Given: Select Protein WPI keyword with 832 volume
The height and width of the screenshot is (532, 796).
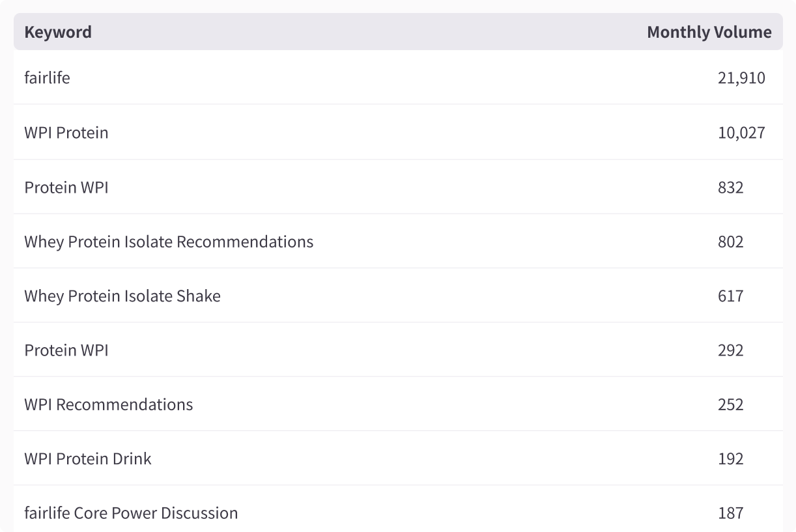Looking at the screenshot, I should pos(66,187).
